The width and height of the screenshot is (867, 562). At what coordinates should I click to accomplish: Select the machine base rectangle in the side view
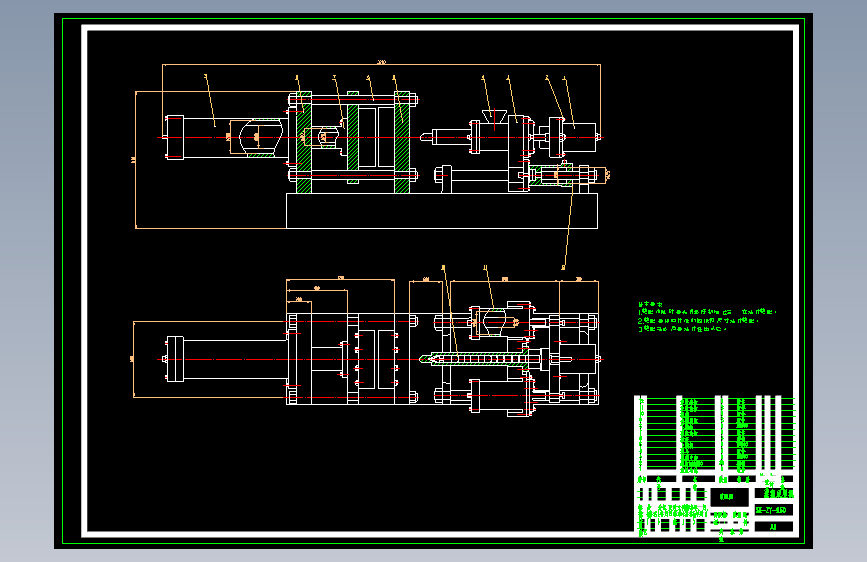pos(442,211)
